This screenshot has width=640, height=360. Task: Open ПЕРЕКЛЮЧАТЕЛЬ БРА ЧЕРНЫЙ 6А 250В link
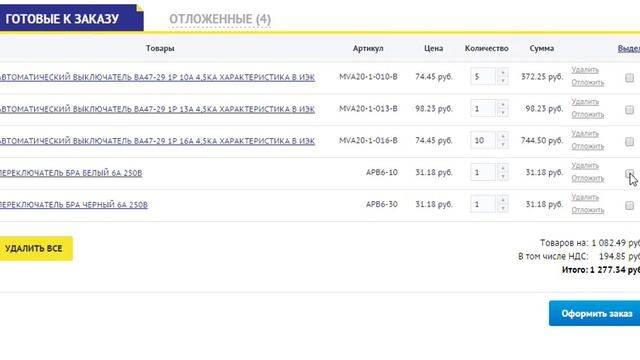pos(74,204)
